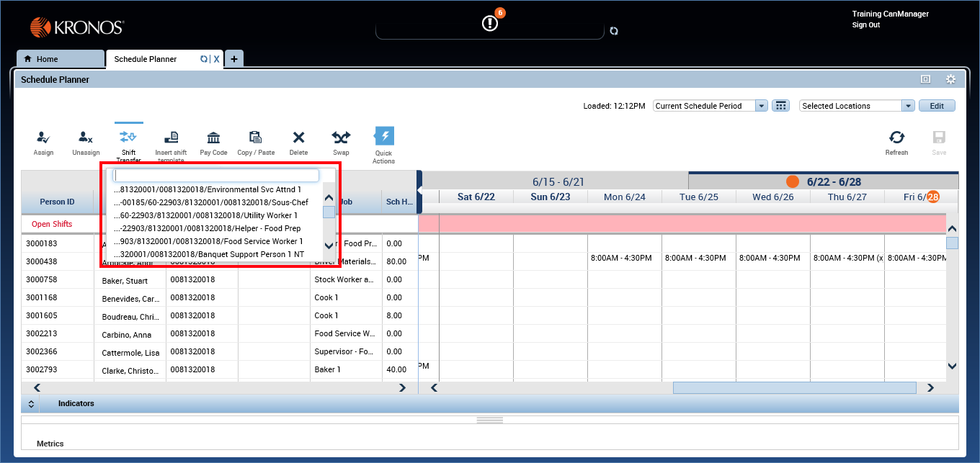Open the alerts notification badge

click(x=490, y=20)
